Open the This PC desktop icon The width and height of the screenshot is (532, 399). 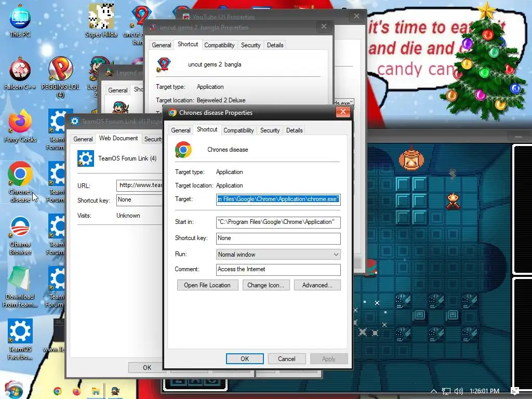tap(20, 21)
